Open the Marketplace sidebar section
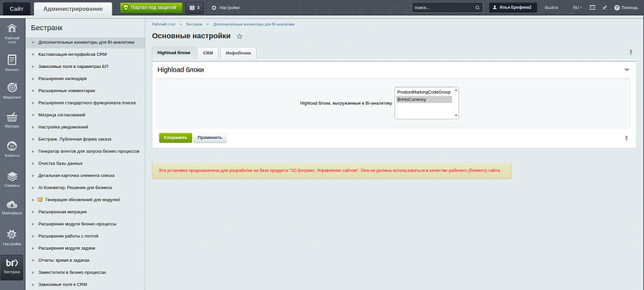644x290 pixels. point(12,208)
